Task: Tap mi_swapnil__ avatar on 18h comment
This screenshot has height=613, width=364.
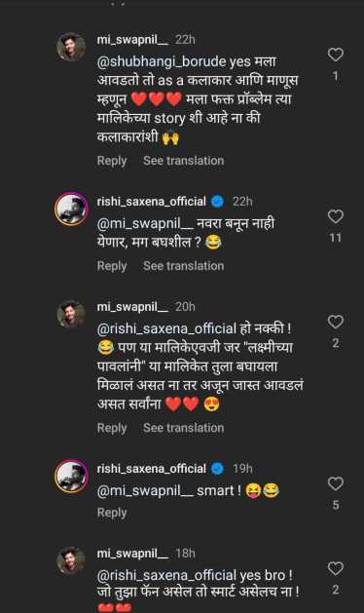Action: point(71,560)
